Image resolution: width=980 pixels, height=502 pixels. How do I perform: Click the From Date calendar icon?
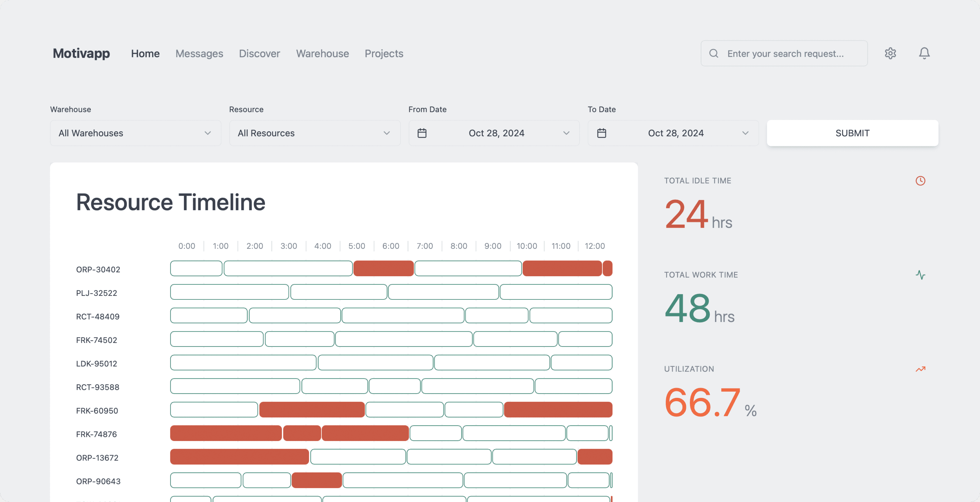pos(422,133)
